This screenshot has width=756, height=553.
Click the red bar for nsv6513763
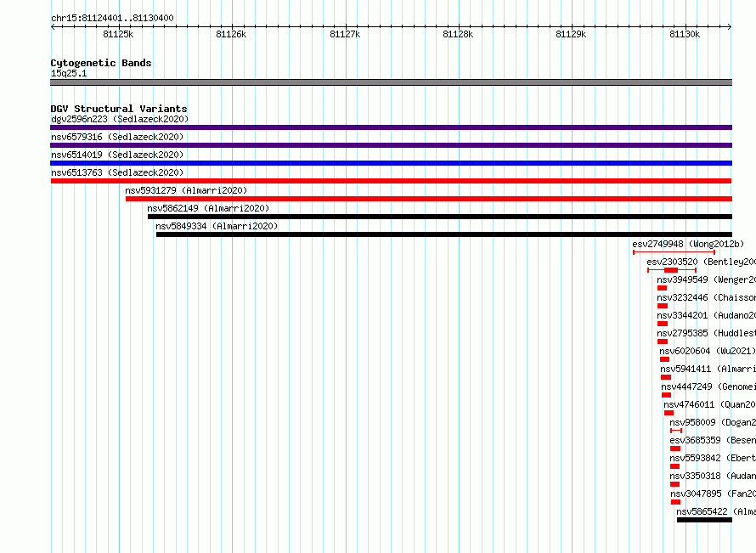[391, 181]
